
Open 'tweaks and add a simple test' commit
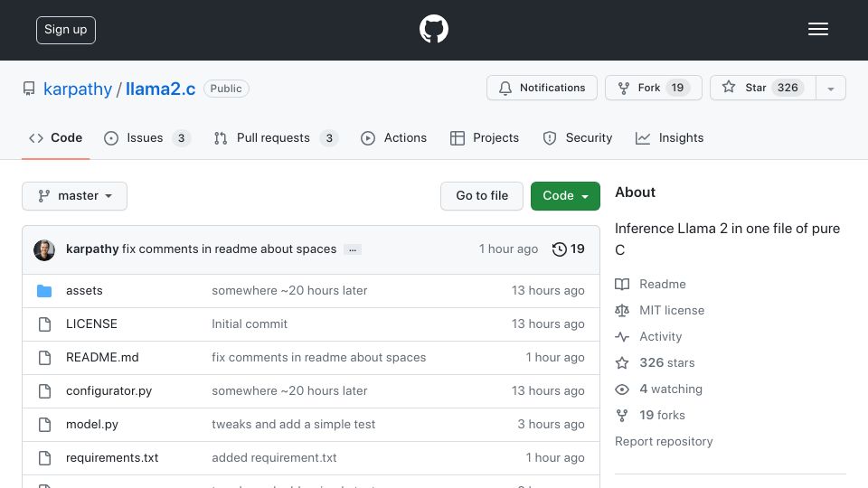pos(293,425)
